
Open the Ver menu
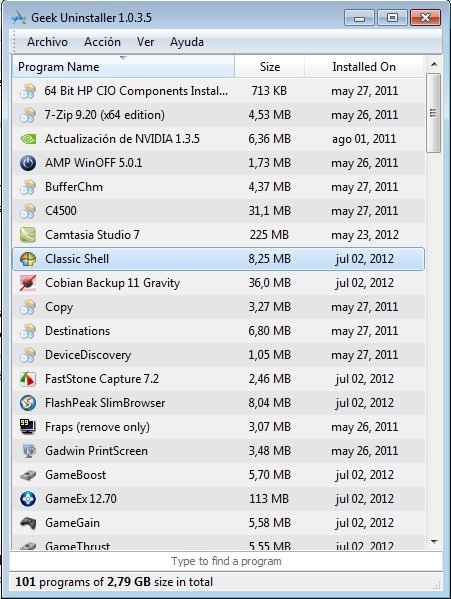(145, 42)
